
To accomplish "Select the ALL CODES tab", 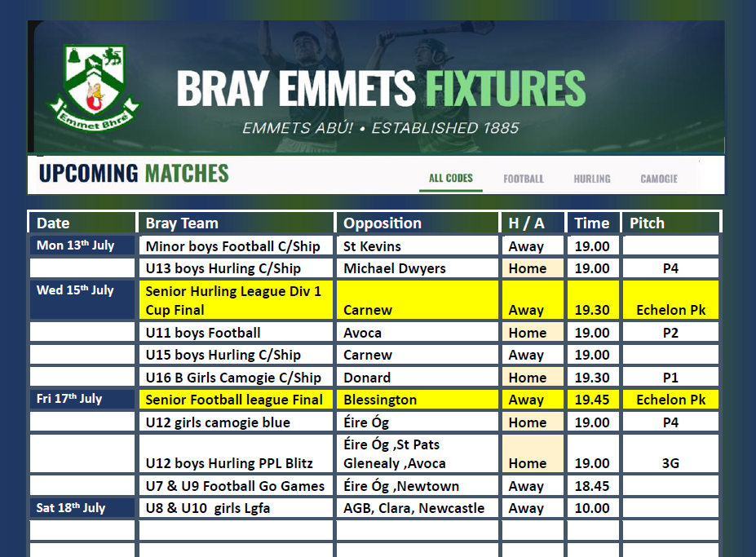I will pos(451,179).
